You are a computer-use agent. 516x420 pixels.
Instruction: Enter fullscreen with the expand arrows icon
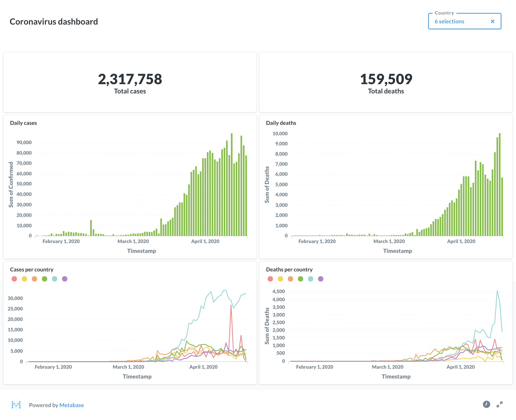[499, 404]
